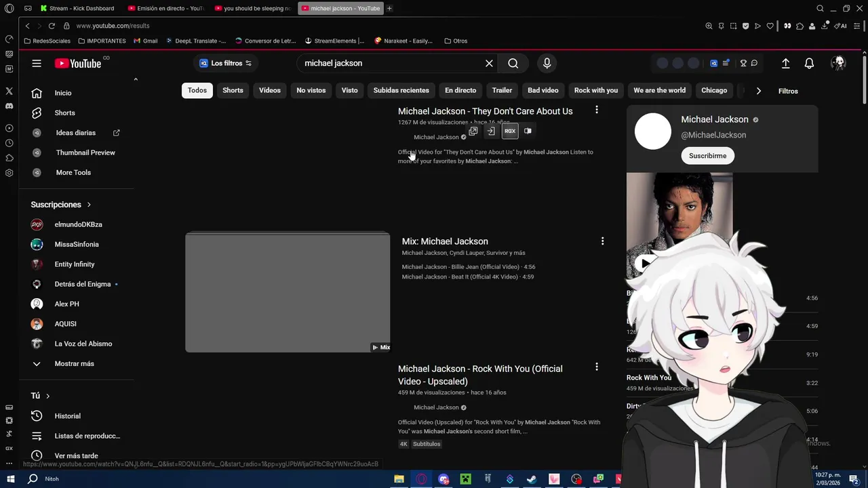Open RedesSociales bookmarks folder
The width and height of the screenshot is (868, 488).
tap(47, 41)
